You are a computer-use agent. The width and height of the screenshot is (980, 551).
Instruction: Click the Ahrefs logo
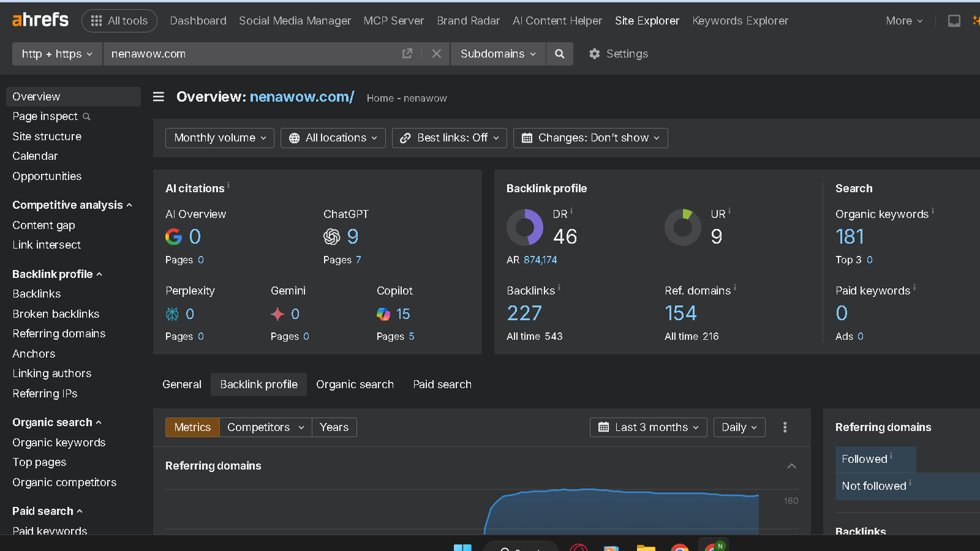pyautogui.click(x=40, y=20)
